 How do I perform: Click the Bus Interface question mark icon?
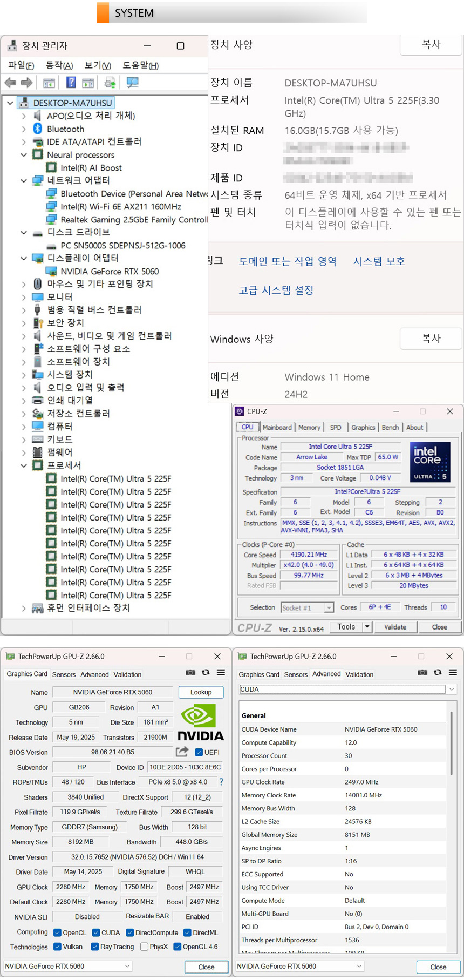click(x=221, y=782)
